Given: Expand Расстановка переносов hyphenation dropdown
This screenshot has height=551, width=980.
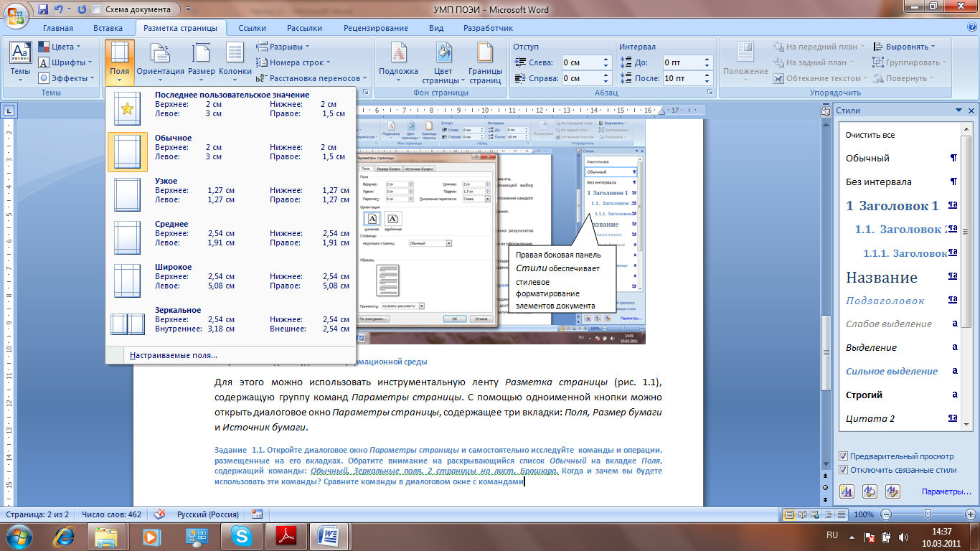Looking at the screenshot, I should click(x=312, y=78).
